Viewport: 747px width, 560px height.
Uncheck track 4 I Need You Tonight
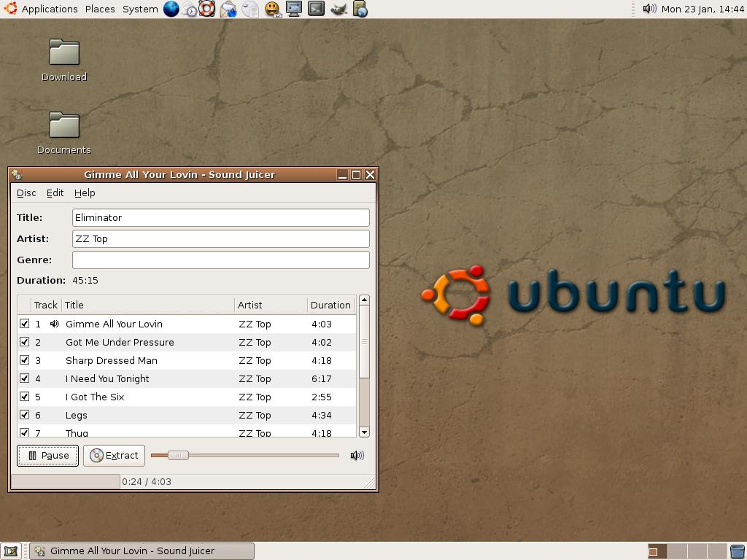(24, 378)
